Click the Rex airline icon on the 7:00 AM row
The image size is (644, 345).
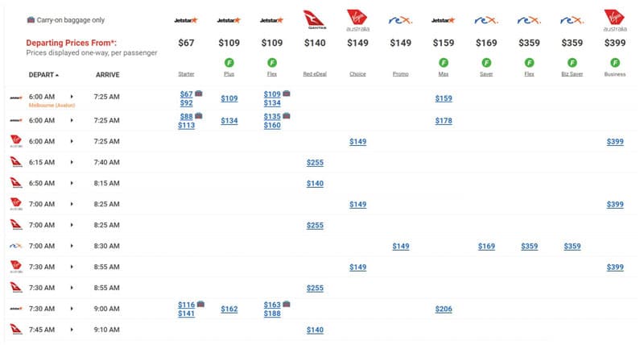[15, 246]
